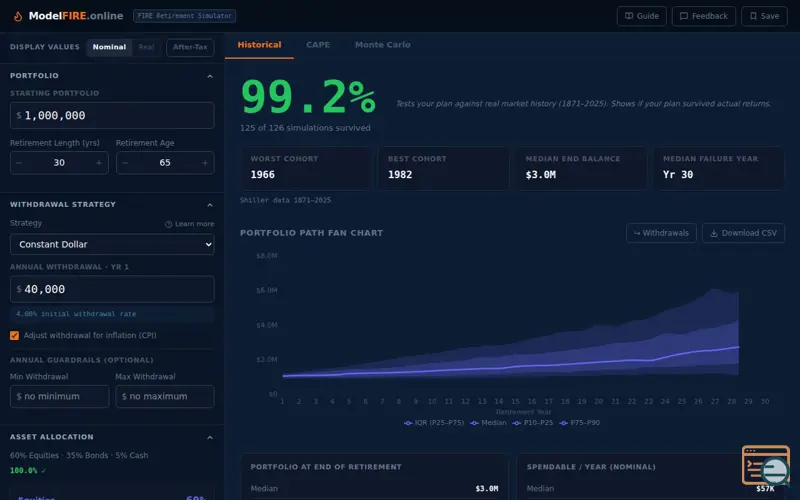Click the Portfolio at End of Retirement heading

coord(326,467)
